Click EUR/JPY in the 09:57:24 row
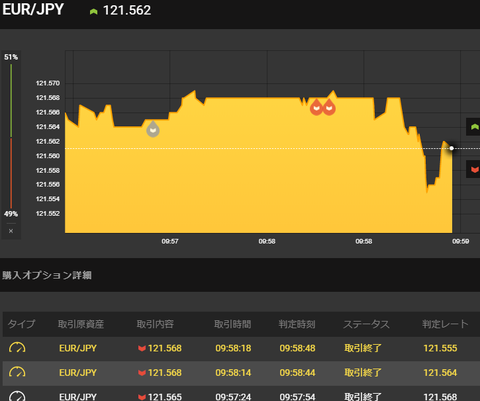This screenshot has height=401, width=480. [x=78, y=397]
